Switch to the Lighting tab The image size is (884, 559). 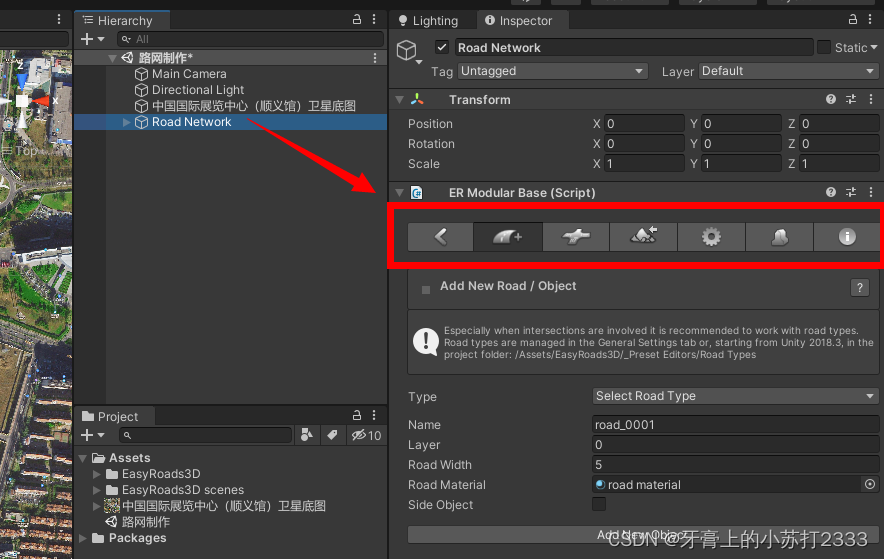pyautogui.click(x=428, y=21)
